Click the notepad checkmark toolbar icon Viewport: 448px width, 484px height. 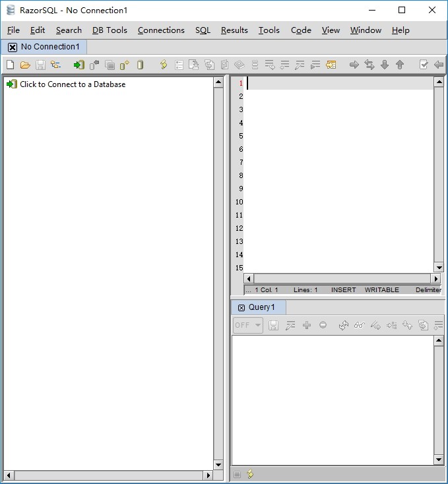(x=424, y=65)
